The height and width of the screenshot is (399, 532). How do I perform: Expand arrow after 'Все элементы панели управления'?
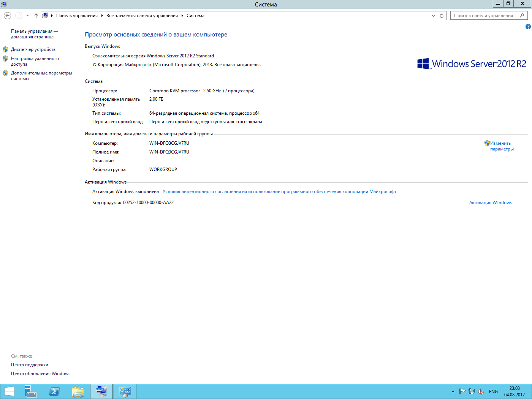tap(182, 16)
